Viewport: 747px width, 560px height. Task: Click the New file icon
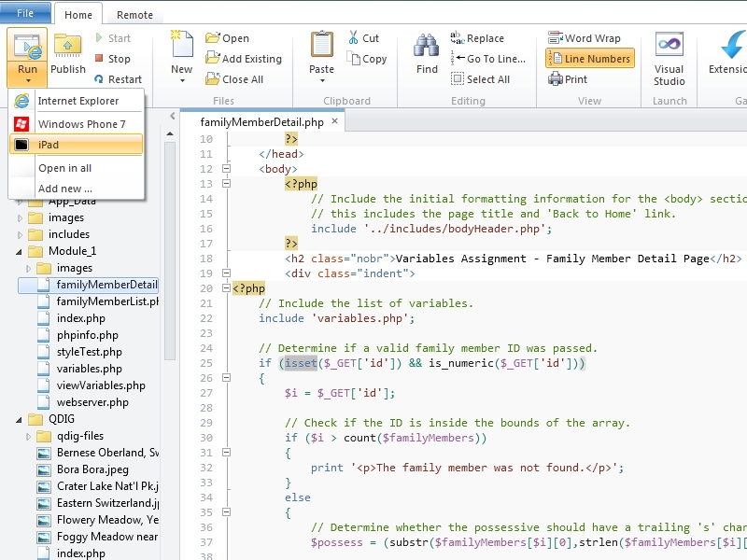(x=181, y=53)
